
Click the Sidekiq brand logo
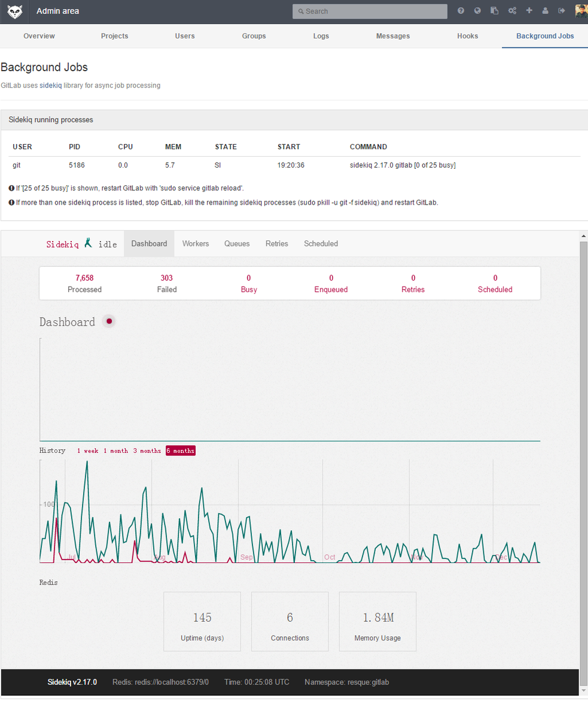pos(63,244)
